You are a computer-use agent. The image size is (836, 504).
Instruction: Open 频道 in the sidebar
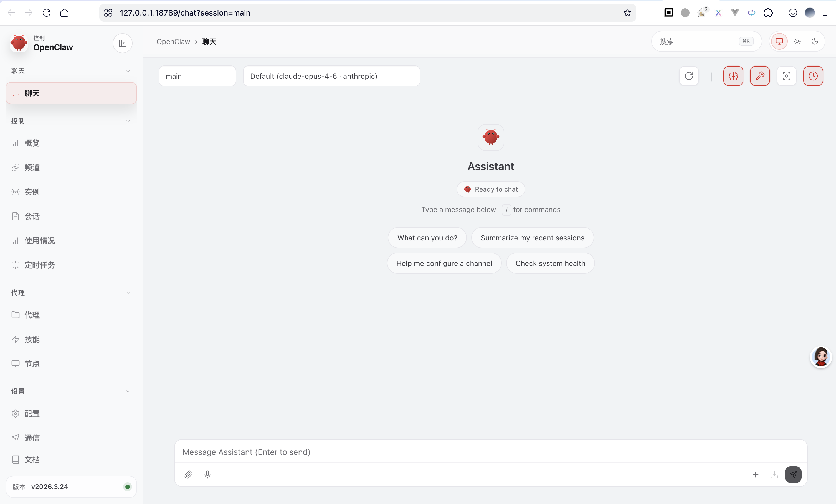click(x=32, y=167)
